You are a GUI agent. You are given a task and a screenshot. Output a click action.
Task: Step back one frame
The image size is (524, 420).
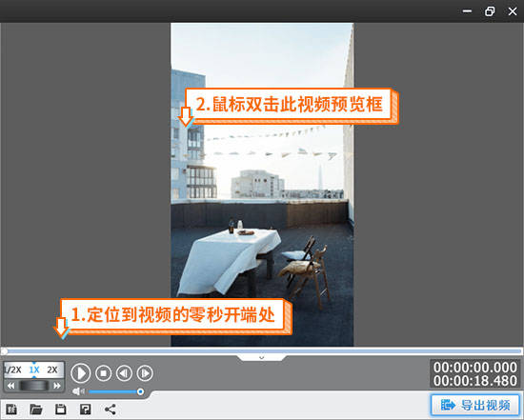click(x=124, y=373)
